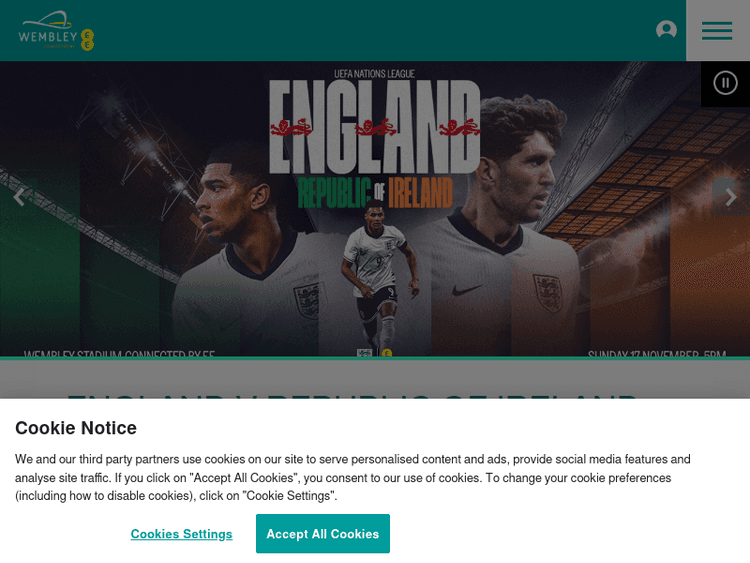The height and width of the screenshot is (563, 750).
Task: Click the Wembley Stadium arch logo
Action: [47, 31]
